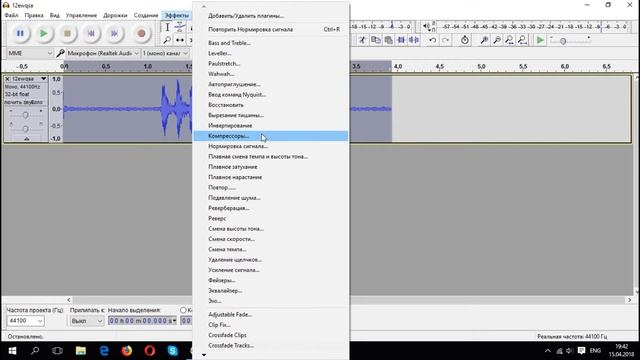Click the Cut scissors icon

[362, 40]
